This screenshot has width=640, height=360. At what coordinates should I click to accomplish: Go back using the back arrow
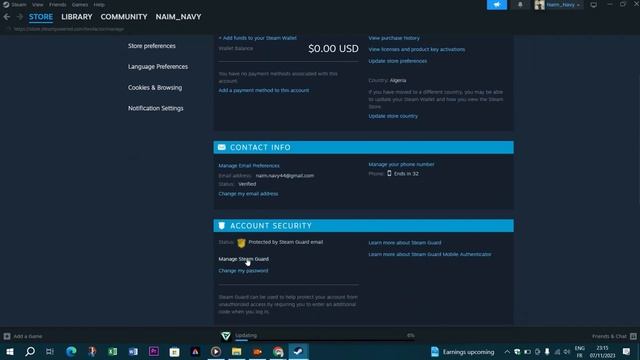point(7,17)
